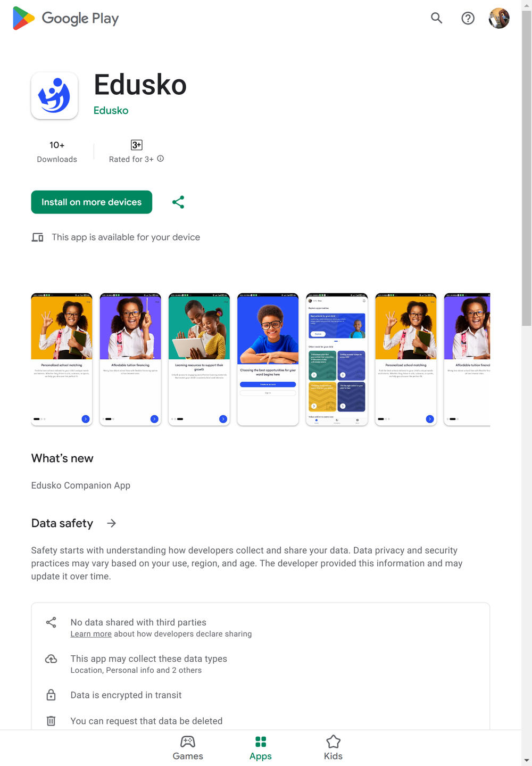532x766 pixels.
Task: Click '10+' downloads count
Action: [57, 145]
